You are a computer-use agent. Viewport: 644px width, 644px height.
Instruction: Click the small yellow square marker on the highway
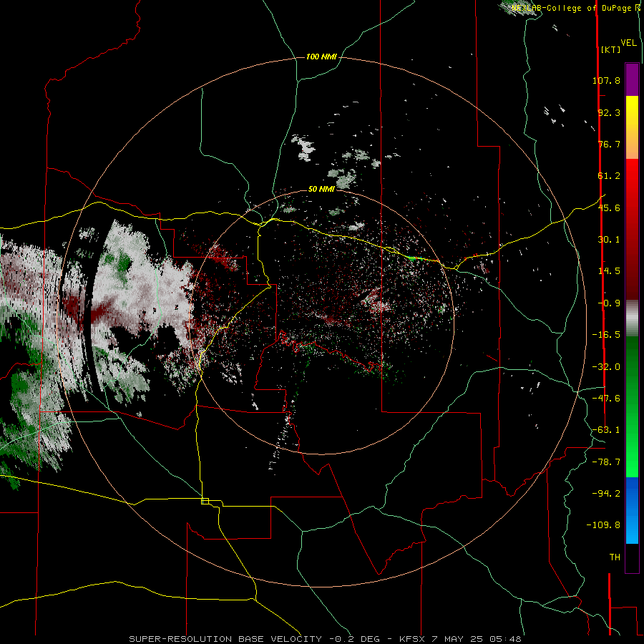point(205,501)
